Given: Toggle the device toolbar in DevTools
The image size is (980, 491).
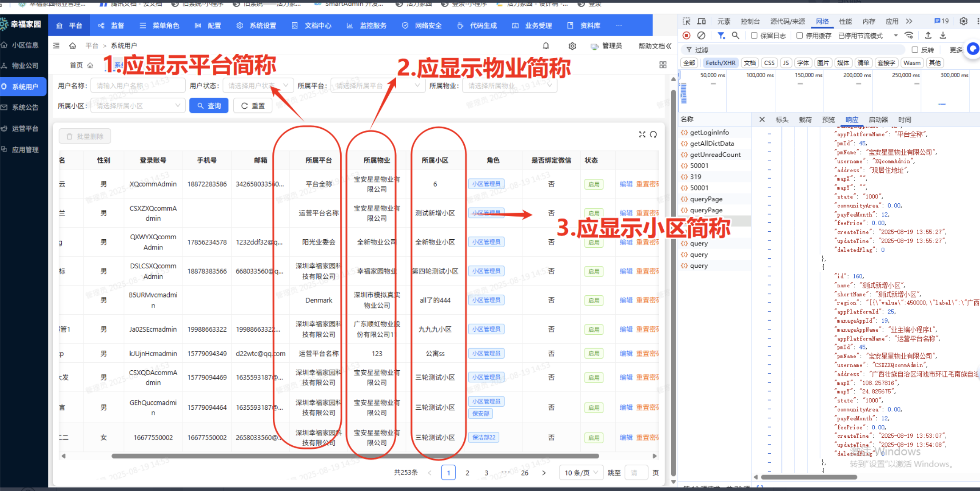Looking at the screenshot, I should coord(701,21).
